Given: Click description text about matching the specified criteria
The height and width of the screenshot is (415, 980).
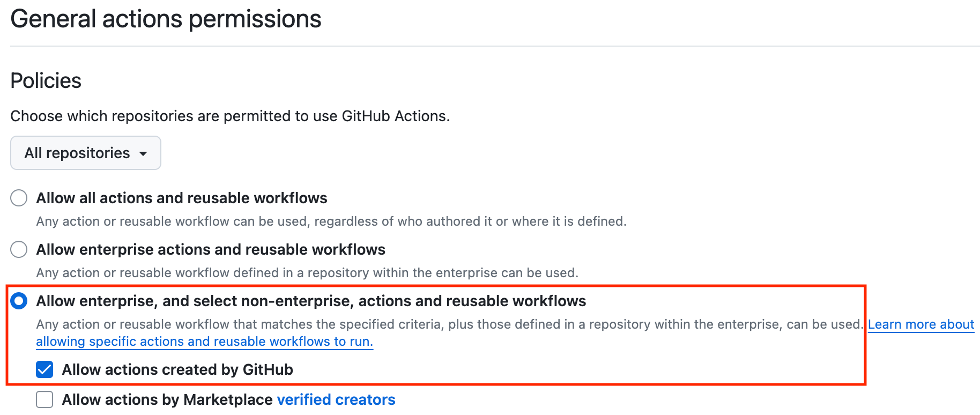Looking at the screenshot, I should [449, 324].
